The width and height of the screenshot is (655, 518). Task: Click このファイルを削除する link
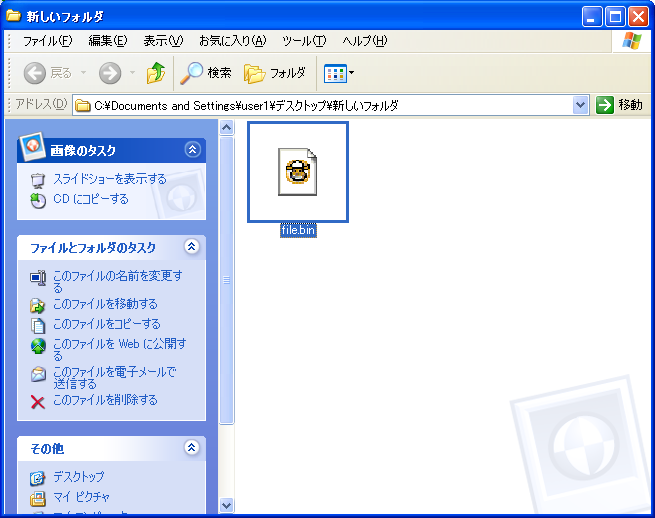click(105, 400)
